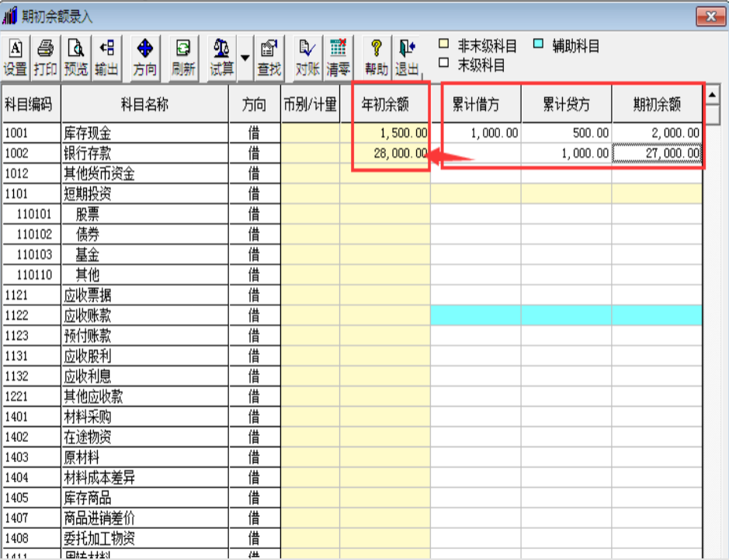Screen dimensions: 729x560
Task: Click the 设置 (Settings) toolbar icon
Action: coord(16,58)
